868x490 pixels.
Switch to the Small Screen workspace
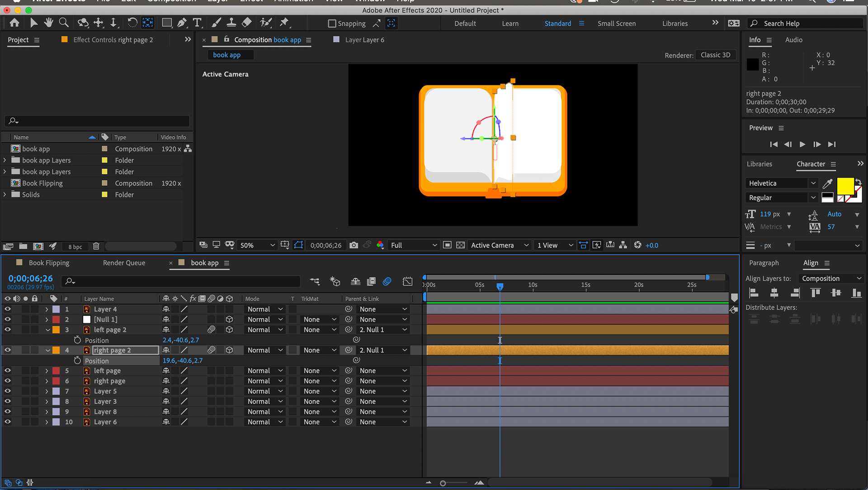pyautogui.click(x=616, y=24)
